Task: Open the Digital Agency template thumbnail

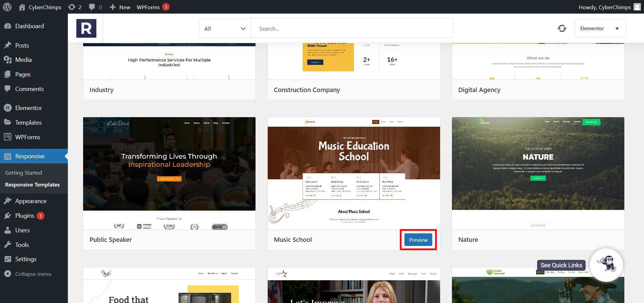Action: (538, 61)
